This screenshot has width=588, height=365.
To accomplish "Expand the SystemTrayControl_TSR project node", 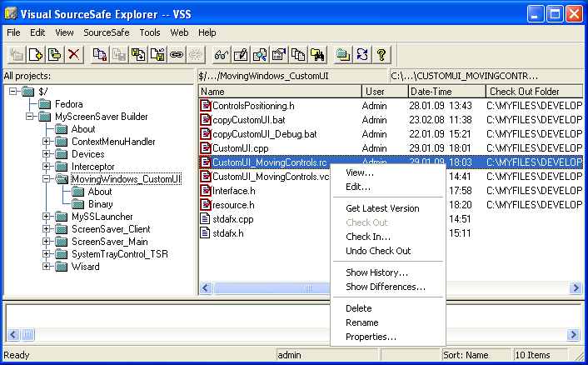I will click(x=46, y=254).
